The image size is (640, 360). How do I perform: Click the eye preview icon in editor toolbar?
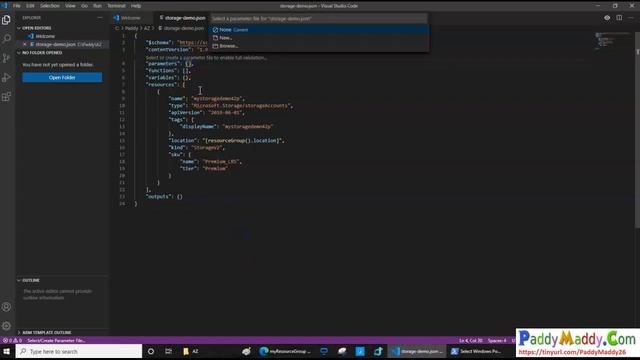607,18
